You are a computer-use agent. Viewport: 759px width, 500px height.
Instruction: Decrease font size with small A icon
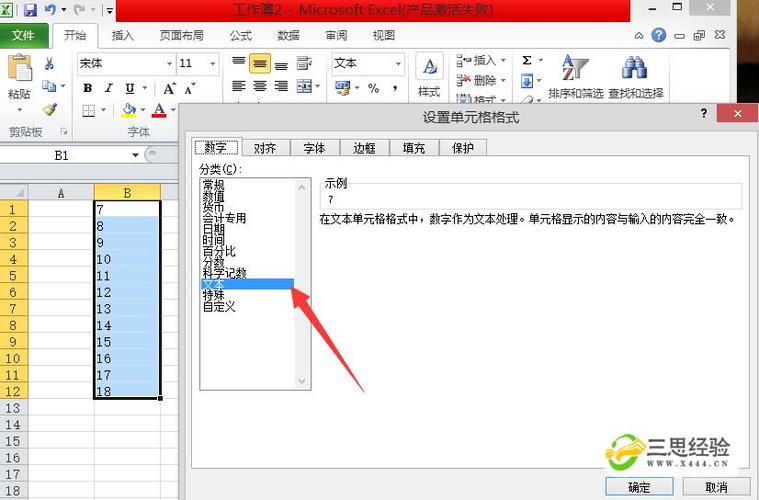point(189,89)
